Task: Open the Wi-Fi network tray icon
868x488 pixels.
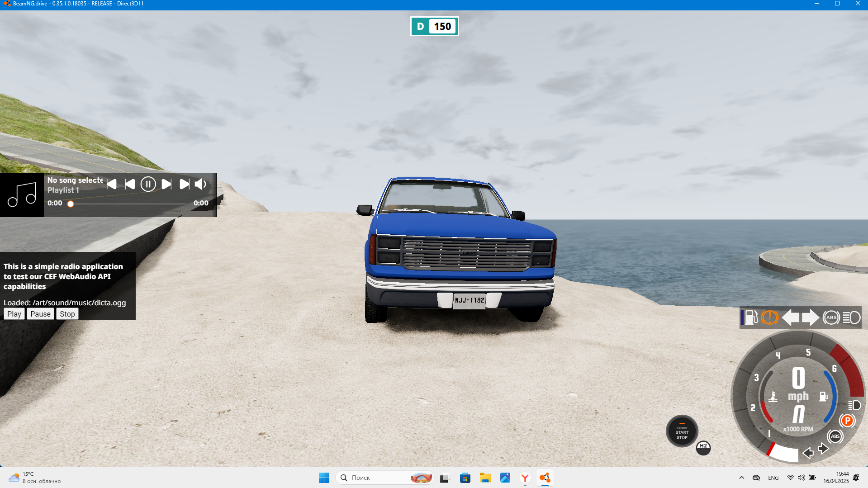Action: [790, 478]
